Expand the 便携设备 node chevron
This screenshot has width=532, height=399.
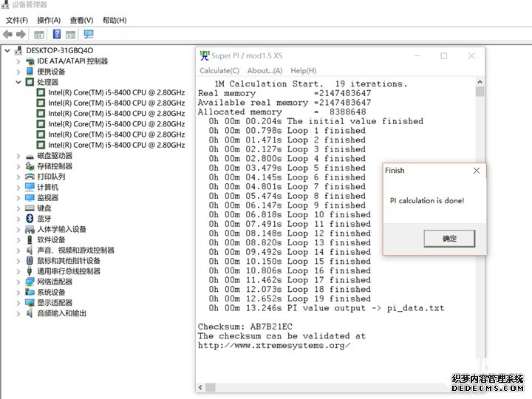18,72
